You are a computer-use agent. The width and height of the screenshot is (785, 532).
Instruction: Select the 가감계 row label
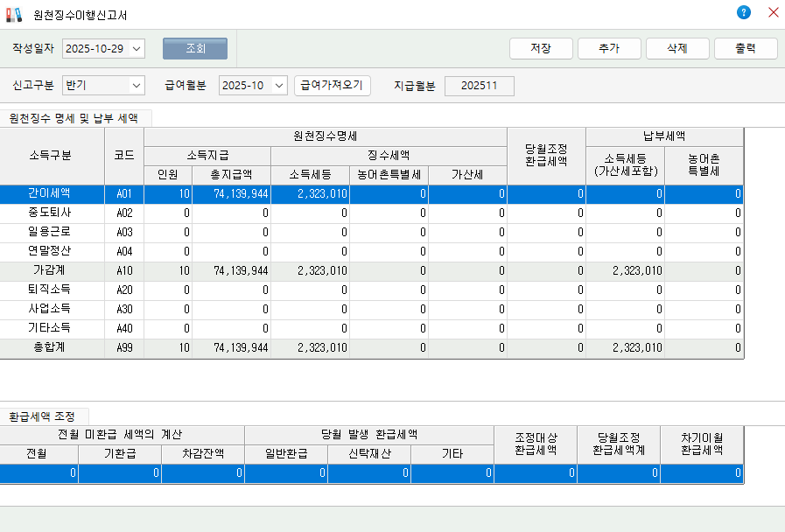coord(52,270)
